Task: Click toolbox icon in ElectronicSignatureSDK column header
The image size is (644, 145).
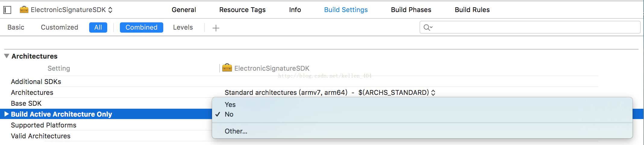Action: click(227, 68)
